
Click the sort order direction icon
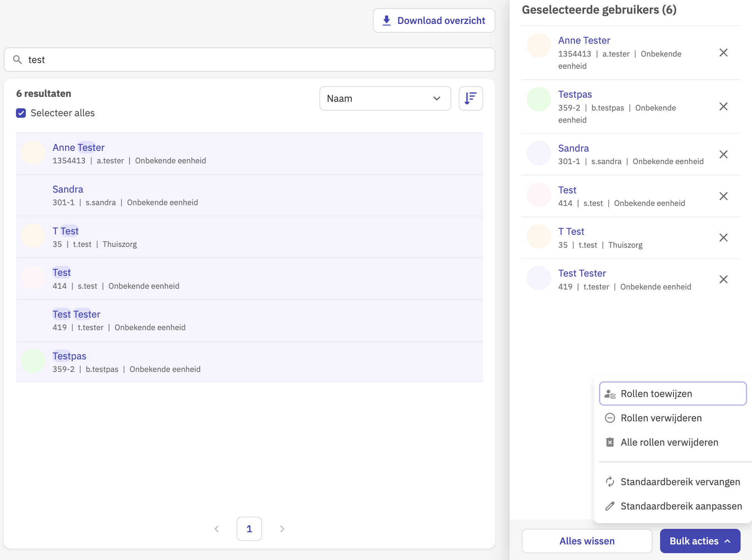471,98
